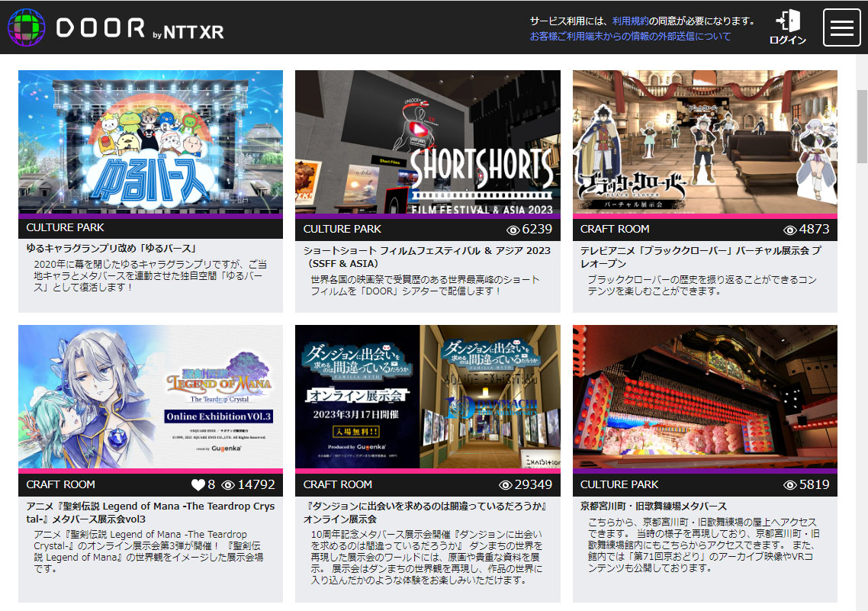The width and height of the screenshot is (868, 611).
Task: Click the eye view icon showing 6239
Action: 513,230
